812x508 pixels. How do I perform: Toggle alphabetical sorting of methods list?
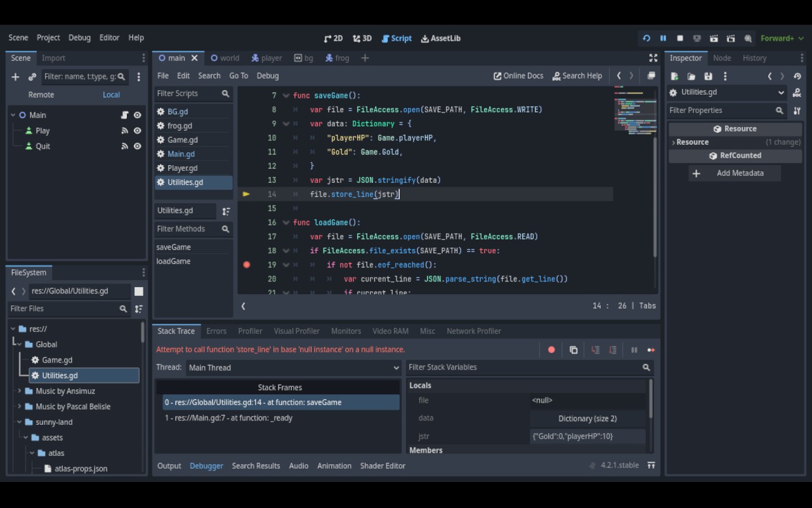click(x=226, y=211)
